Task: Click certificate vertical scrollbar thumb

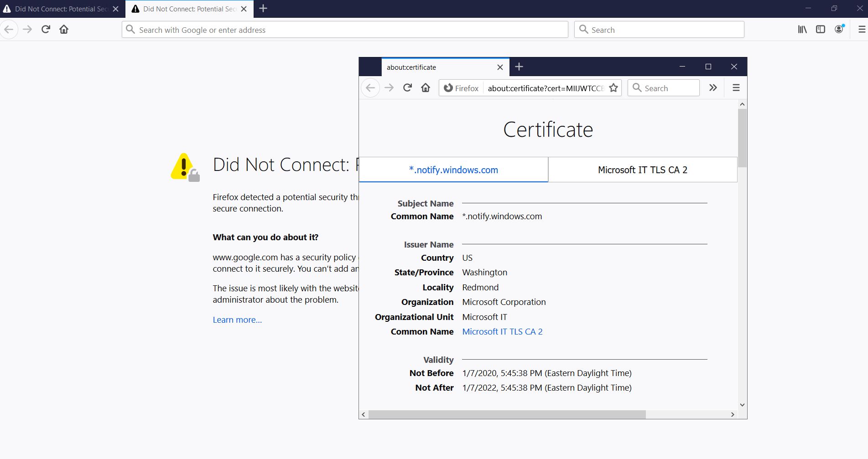Action: tap(742, 138)
